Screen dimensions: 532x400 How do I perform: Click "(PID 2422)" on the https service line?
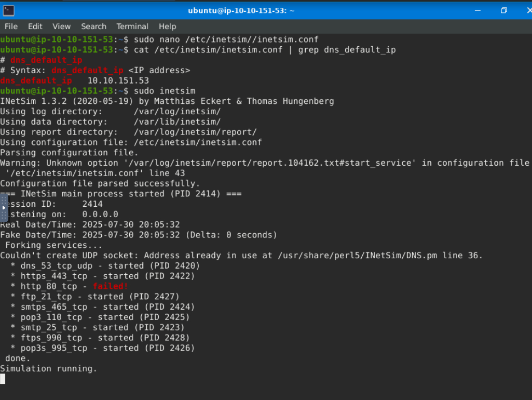(170, 276)
